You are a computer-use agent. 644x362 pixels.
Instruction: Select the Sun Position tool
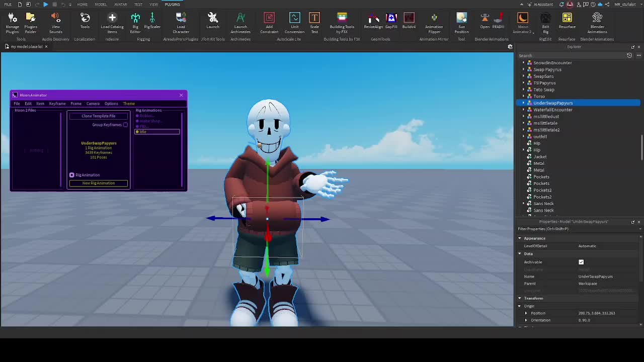(461, 23)
